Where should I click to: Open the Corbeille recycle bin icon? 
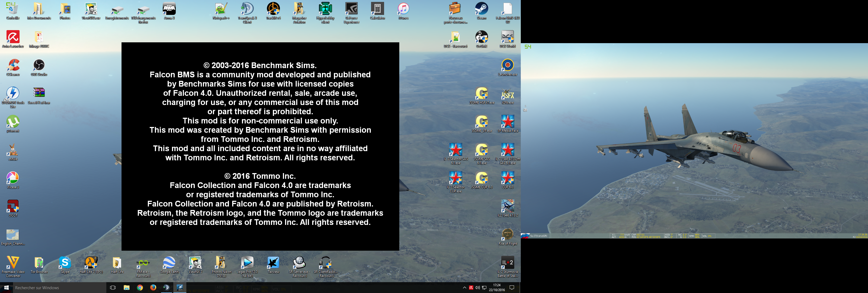(x=13, y=11)
